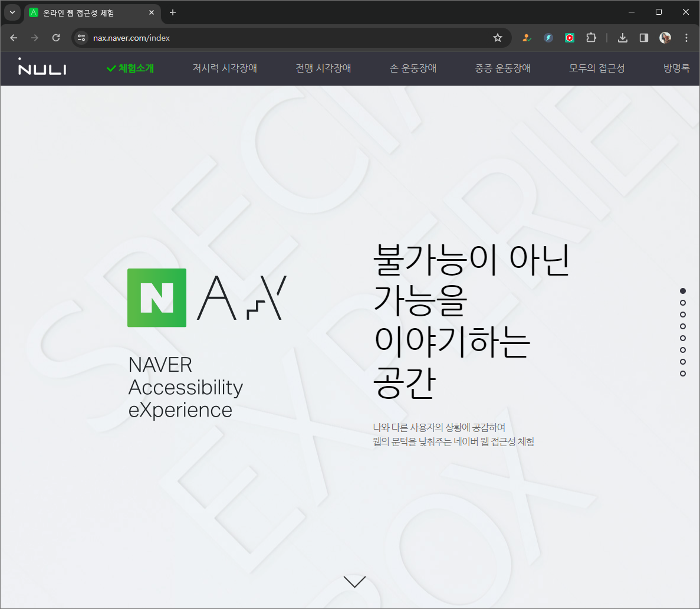Click the NULI logo
Viewport: 700px width, 609px height.
[x=42, y=67]
